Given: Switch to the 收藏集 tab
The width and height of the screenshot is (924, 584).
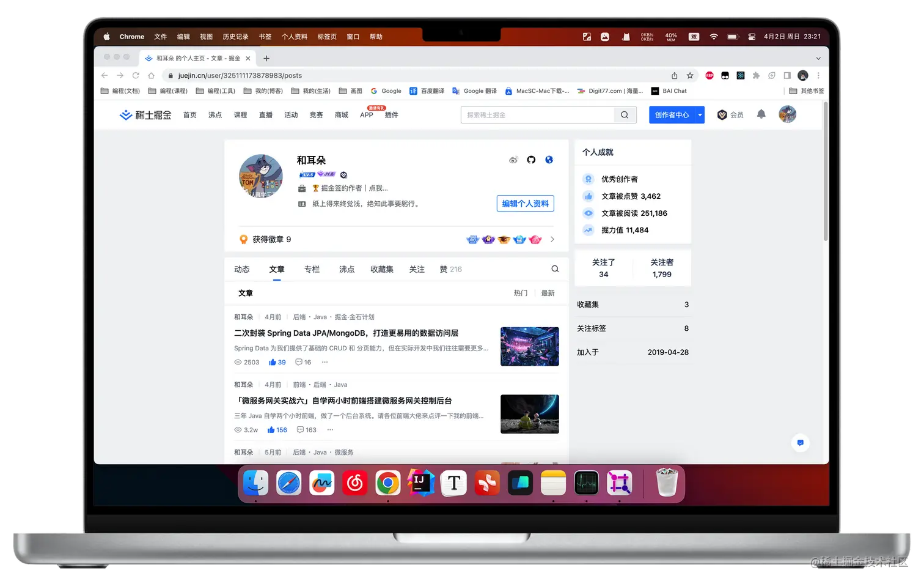Looking at the screenshot, I should point(382,270).
